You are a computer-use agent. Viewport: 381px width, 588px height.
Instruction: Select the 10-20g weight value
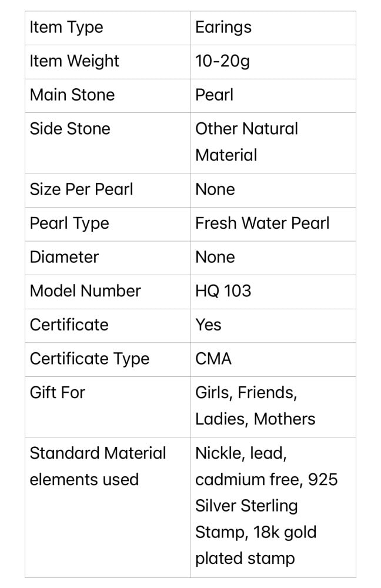(223, 61)
